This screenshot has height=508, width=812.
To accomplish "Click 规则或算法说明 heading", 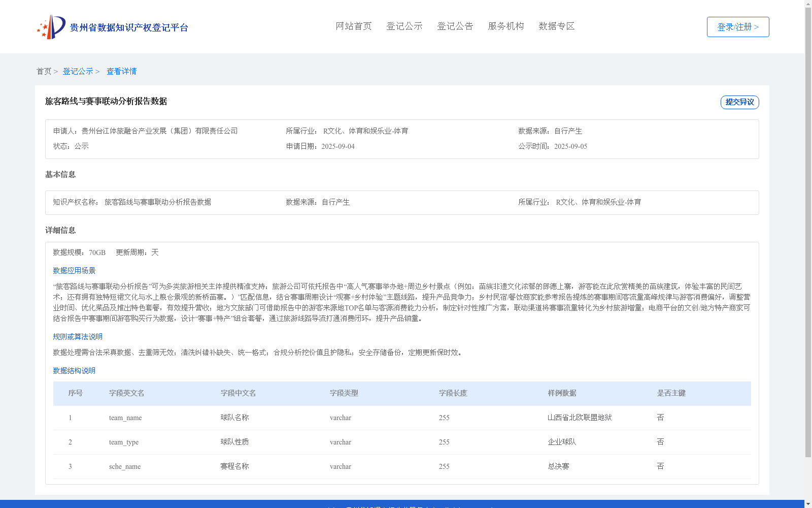I will pyautogui.click(x=78, y=337).
